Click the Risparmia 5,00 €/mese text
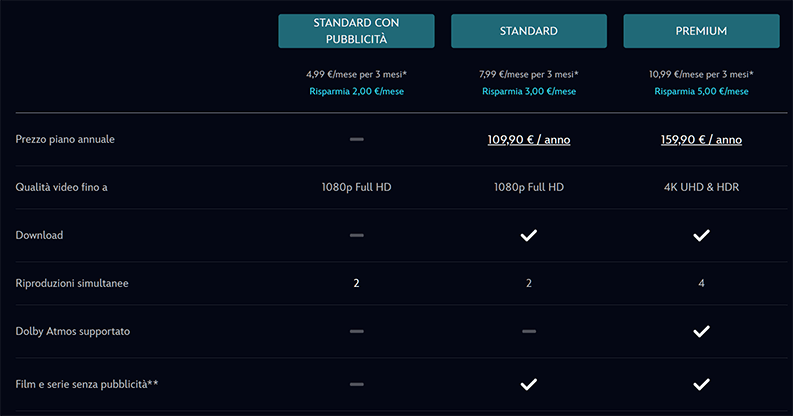Screen dimensions: 793x416 701,91
